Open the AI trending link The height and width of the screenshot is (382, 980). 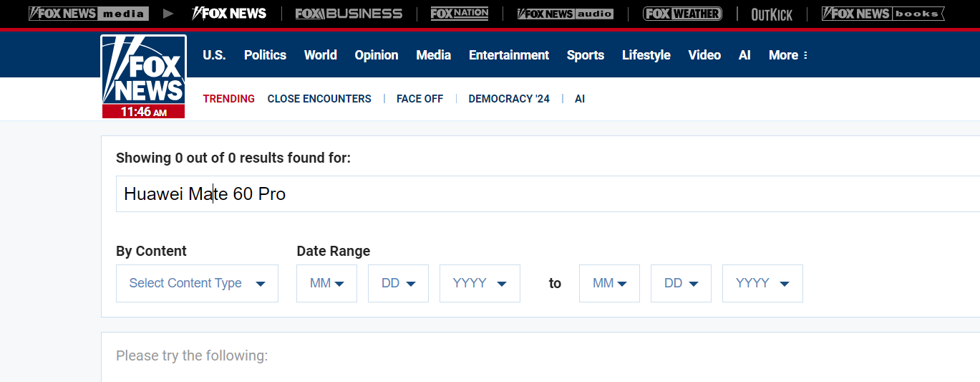[580, 99]
